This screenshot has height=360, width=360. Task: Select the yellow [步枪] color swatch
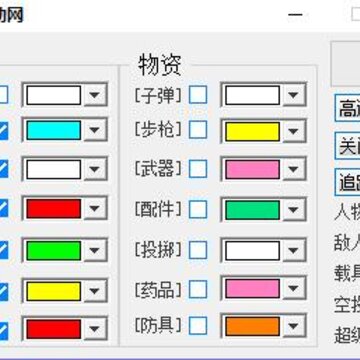point(252,131)
